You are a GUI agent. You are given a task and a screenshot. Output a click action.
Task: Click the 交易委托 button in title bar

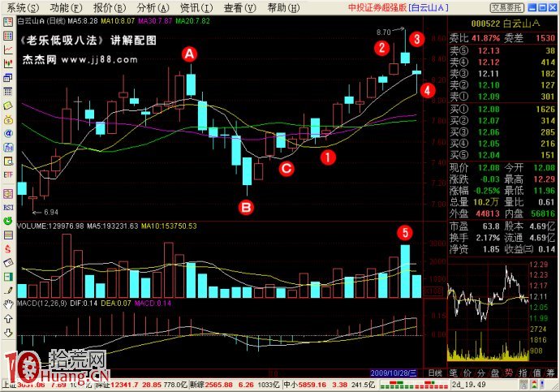[x=507, y=7]
